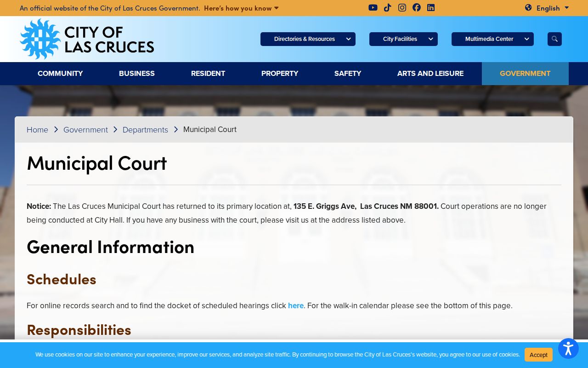The width and height of the screenshot is (588, 368).
Task: Click the globe language icon
Action: tap(528, 7)
